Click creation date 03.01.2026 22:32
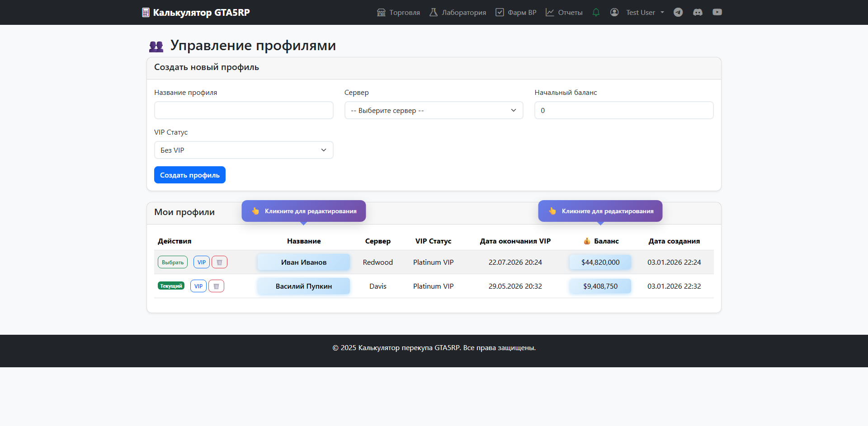 click(x=674, y=286)
